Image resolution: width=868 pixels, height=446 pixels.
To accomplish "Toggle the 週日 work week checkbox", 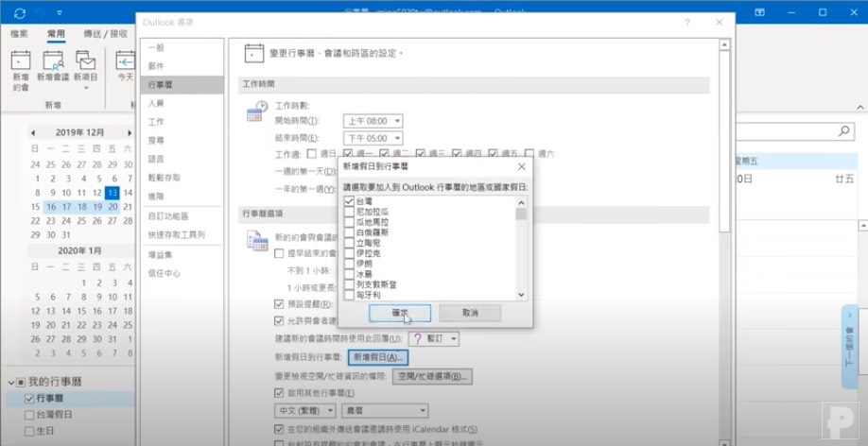I will [312, 153].
